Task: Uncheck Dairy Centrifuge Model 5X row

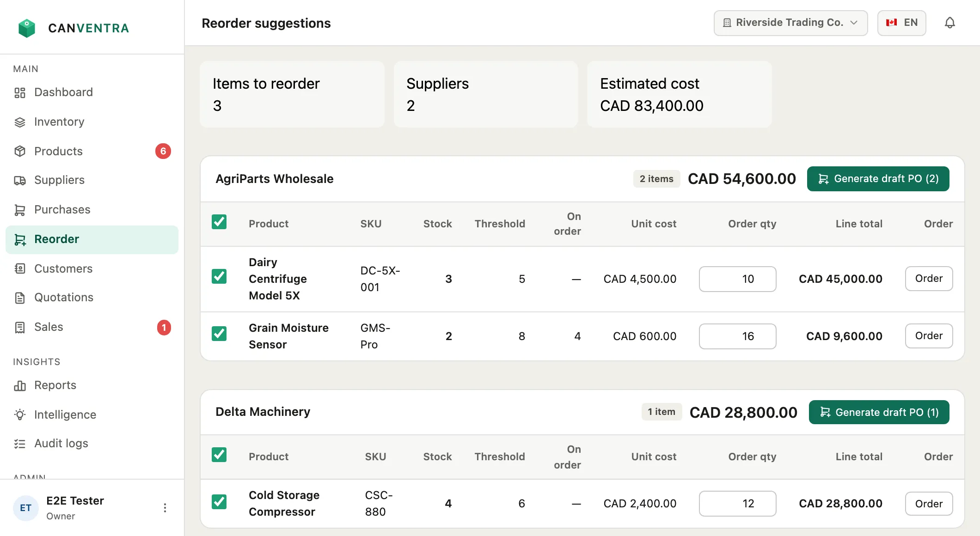Action: click(219, 276)
